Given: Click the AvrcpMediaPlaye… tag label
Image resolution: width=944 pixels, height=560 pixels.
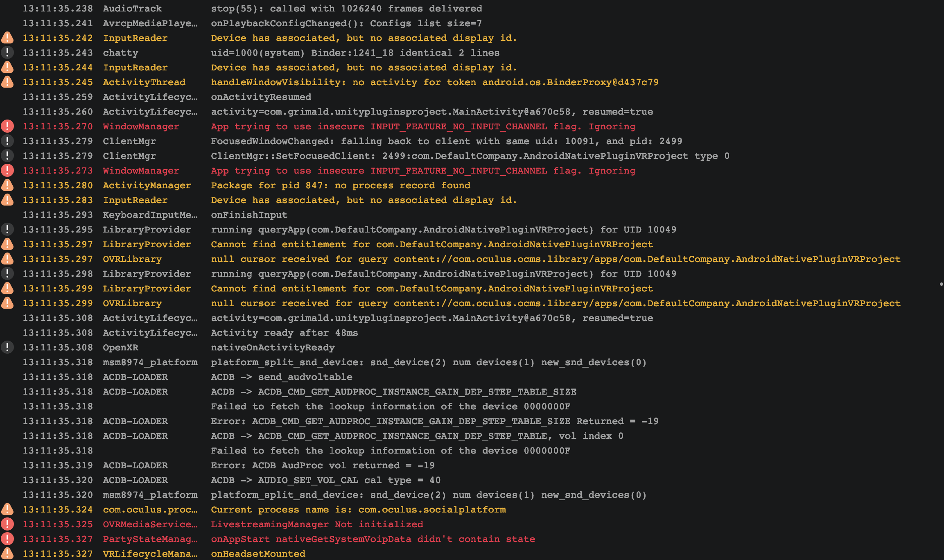Looking at the screenshot, I should click(x=150, y=23).
